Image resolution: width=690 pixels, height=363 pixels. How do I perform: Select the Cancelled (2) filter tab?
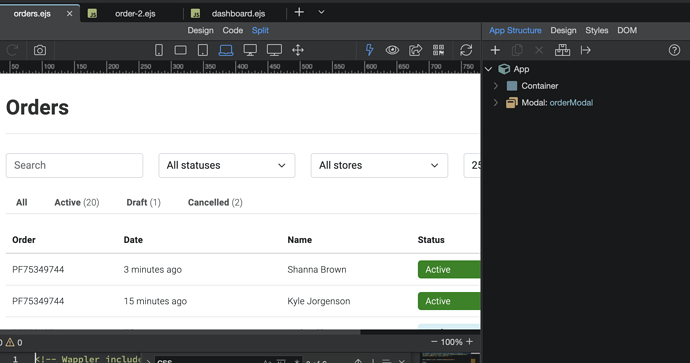pyautogui.click(x=215, y=202)
